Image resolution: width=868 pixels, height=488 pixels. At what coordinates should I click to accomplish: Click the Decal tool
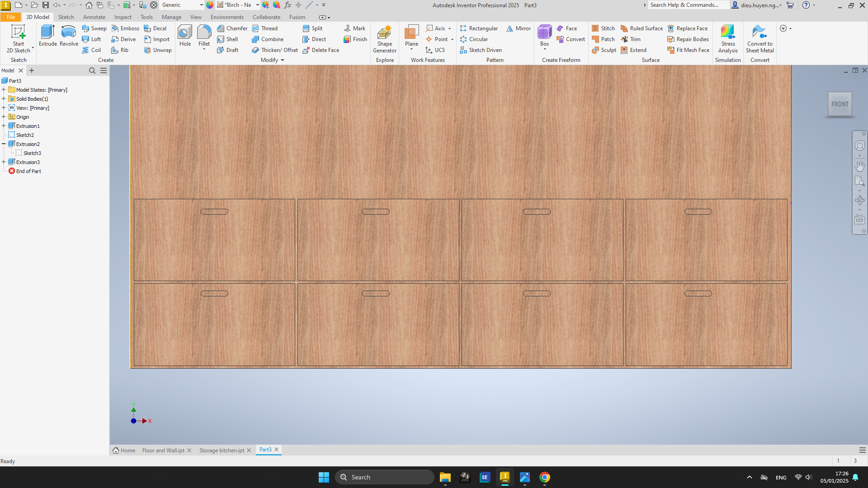point(155,28)
